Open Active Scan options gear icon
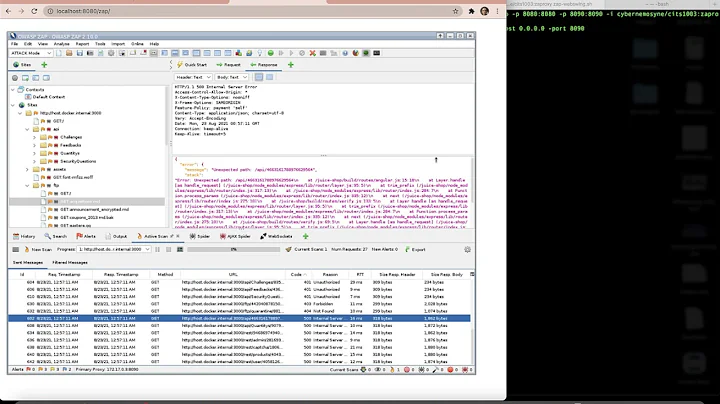720x404 pixels. [x=467, y=249]
